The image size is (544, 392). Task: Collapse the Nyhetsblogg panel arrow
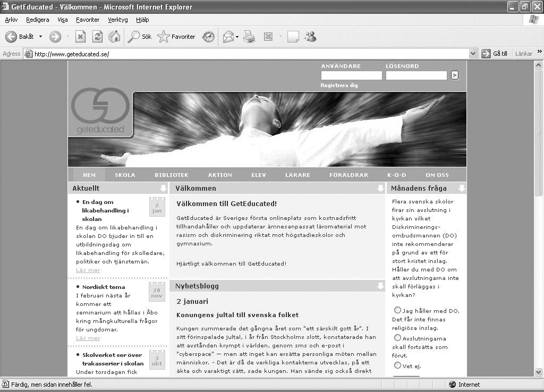pos(380,286)
